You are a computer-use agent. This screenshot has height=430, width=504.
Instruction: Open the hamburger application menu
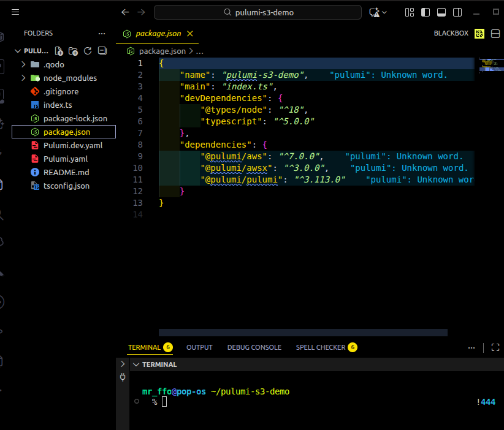click(x=15, y=12)
